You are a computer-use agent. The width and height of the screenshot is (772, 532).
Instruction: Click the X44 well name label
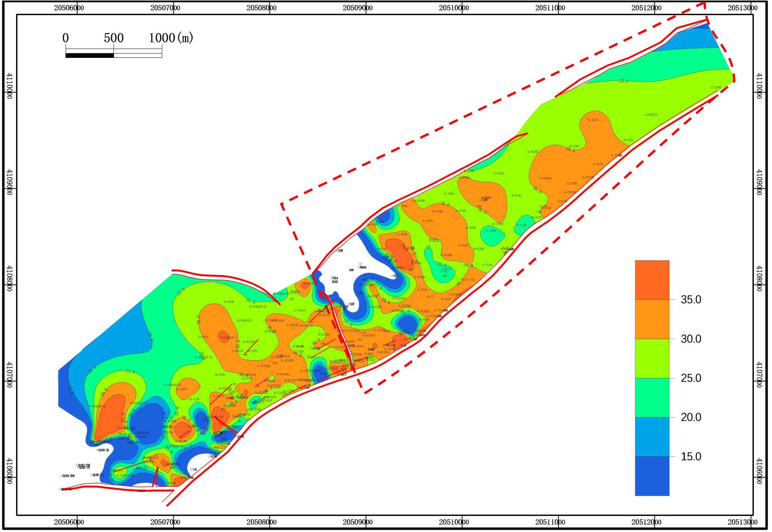pyautogui.click(x=352, y=271)
